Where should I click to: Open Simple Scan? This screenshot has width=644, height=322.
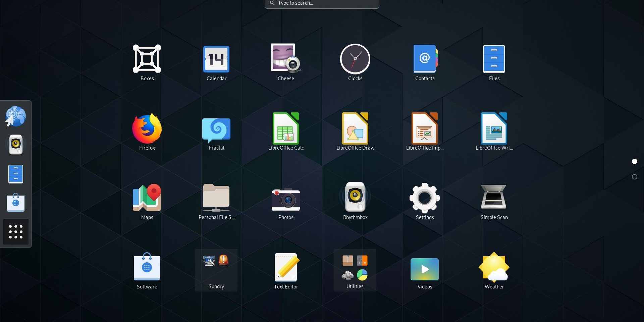click(494, 198)
